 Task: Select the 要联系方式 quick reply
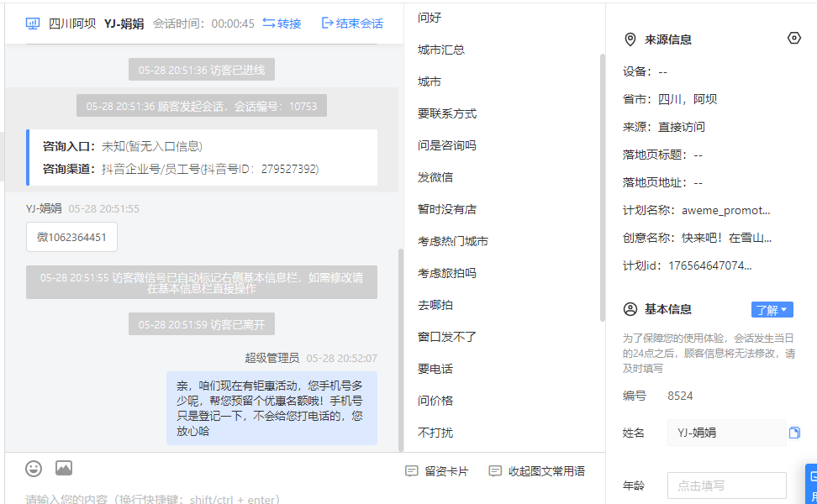(447, 113)
